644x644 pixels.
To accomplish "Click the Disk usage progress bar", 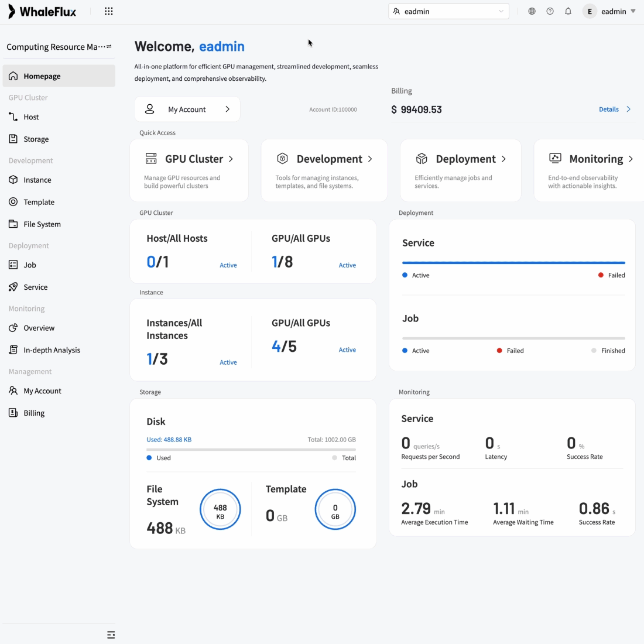I will [x=251, y=450].
